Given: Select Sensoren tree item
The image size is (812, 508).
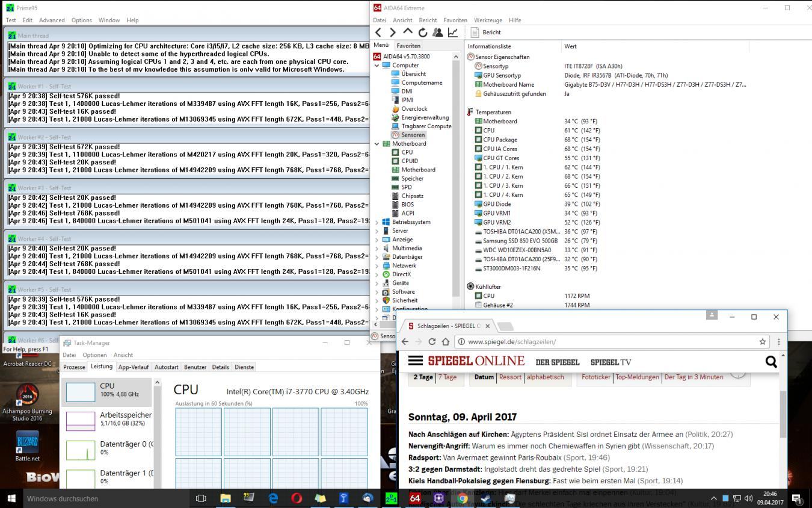Looking at the screenshot, I should click(x=408, y=135).
